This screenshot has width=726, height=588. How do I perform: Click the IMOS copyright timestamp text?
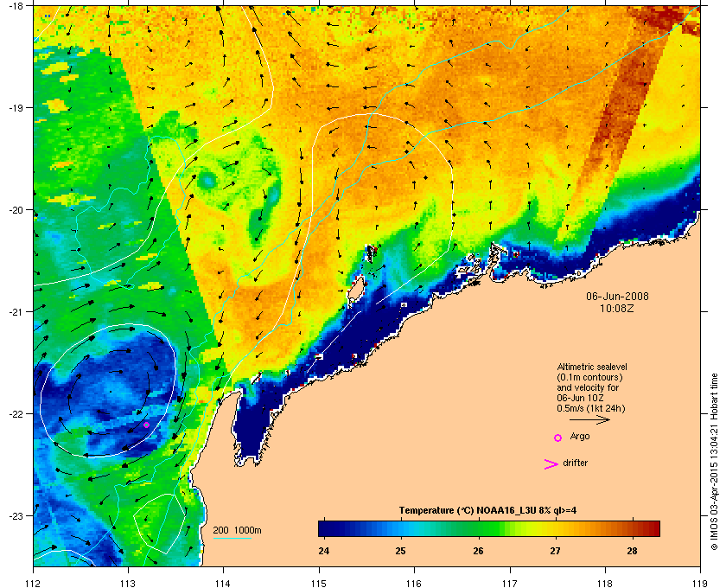click(714, 462)
